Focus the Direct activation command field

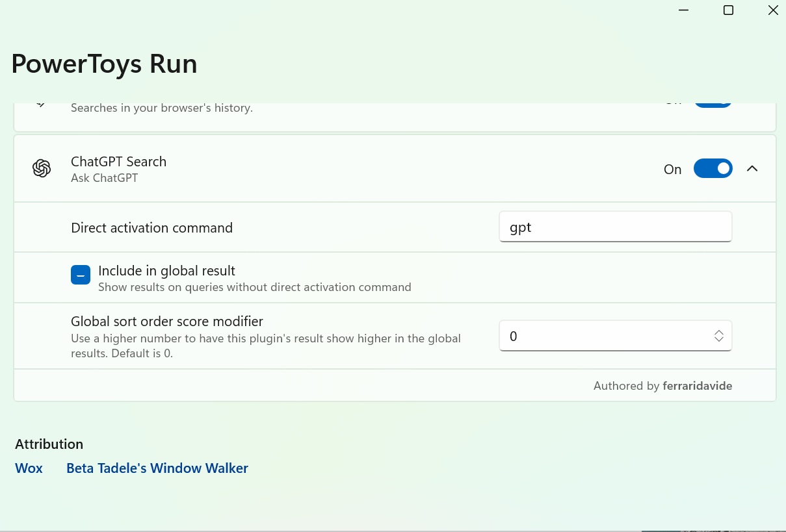[615, 227]
